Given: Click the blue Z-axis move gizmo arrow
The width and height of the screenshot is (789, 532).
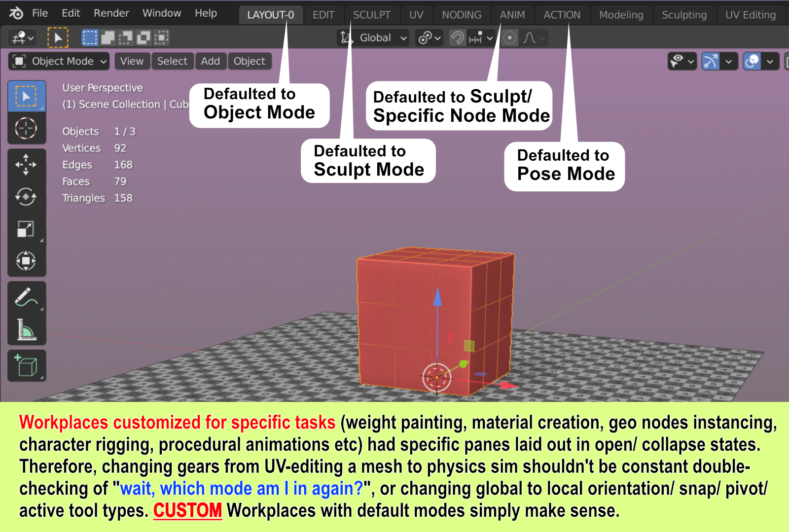Looking at the screenshot, I should pyautogui.click(x=437, y=296).
